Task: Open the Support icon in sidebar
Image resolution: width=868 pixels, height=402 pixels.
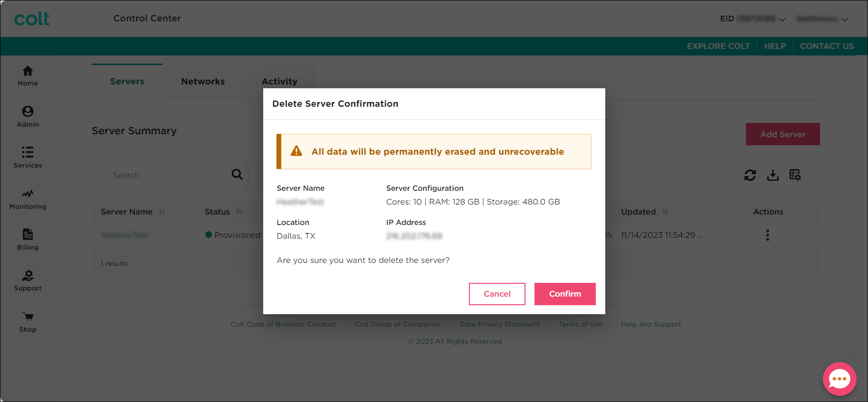Action: [28, 275]
